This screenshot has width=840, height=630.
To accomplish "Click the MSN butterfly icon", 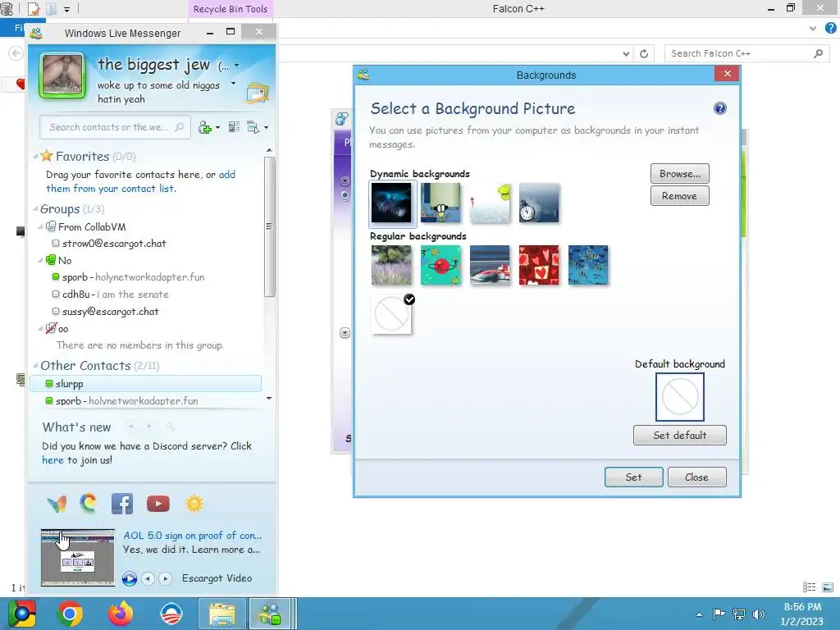I will (x=57, y=504).
